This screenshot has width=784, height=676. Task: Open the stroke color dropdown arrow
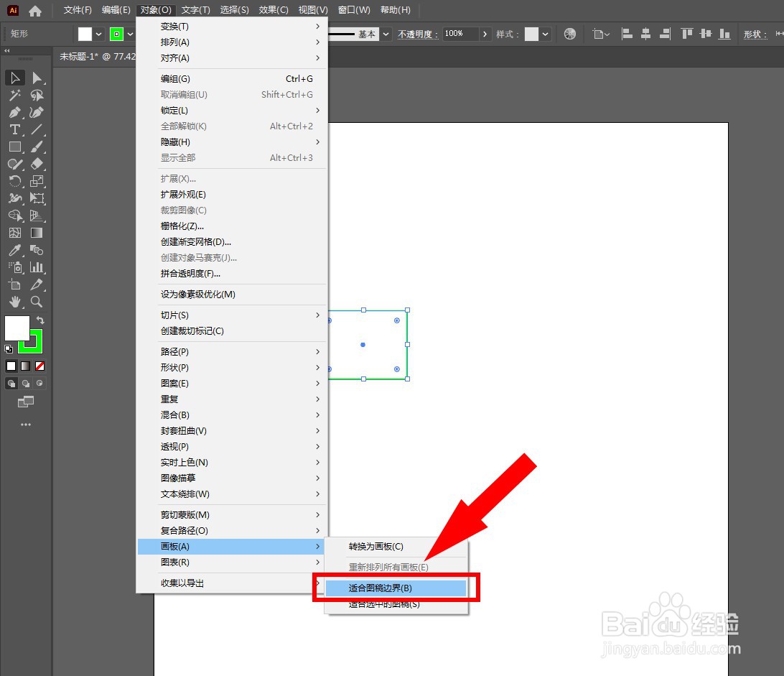click(130, 34)
